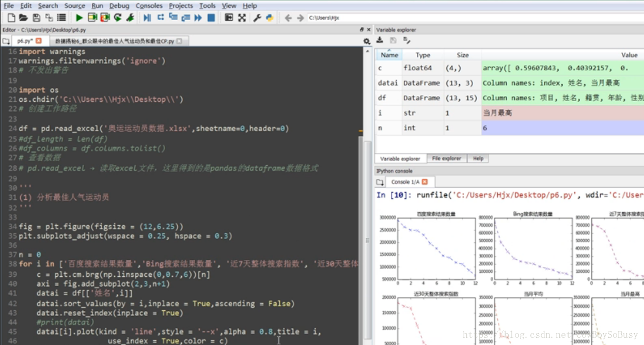Run cell and advance icon

click(105, 18)
